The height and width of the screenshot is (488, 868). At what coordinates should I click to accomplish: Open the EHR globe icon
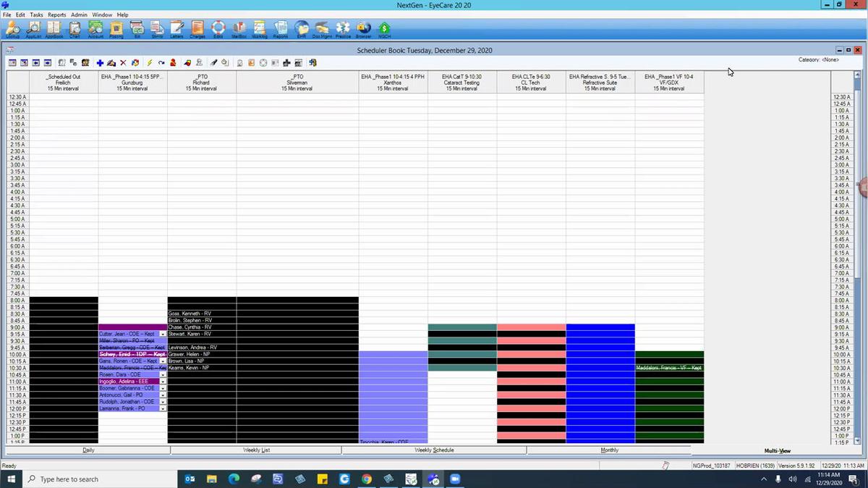coord(302,29)
